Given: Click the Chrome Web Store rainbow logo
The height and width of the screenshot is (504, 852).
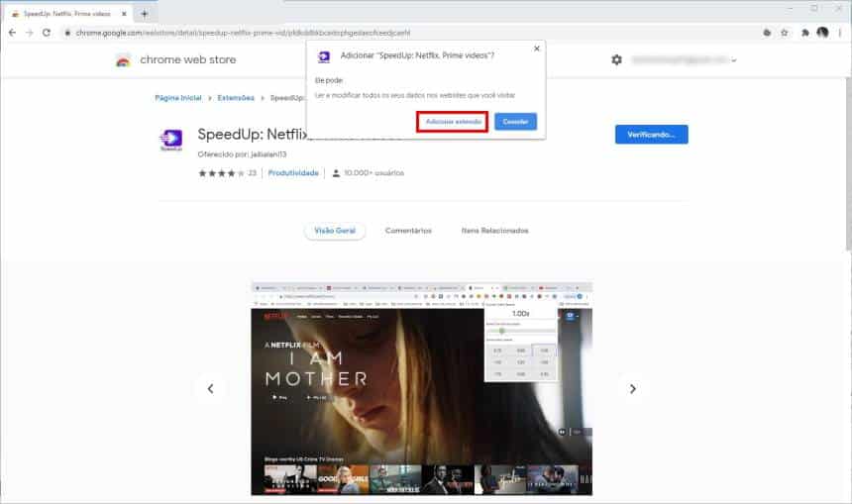Looking at the screenshot, I should click(124, 60).
